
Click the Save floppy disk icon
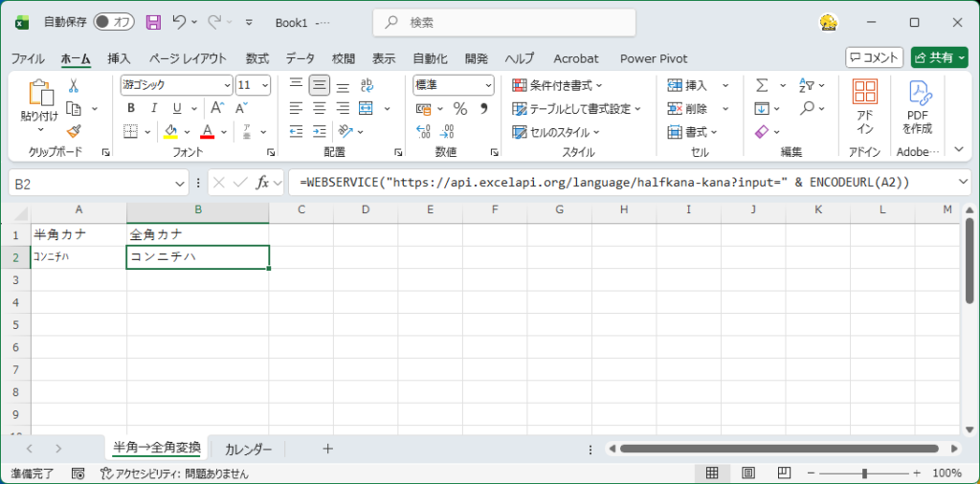coord(153,22)
